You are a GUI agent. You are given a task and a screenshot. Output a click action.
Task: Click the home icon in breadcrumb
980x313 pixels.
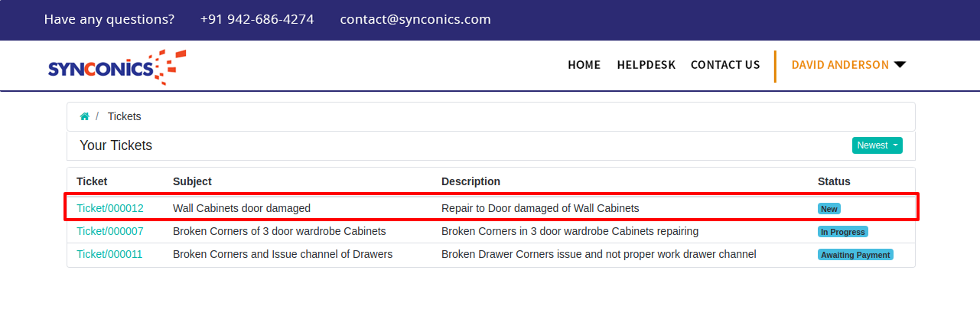click(84, 116)
